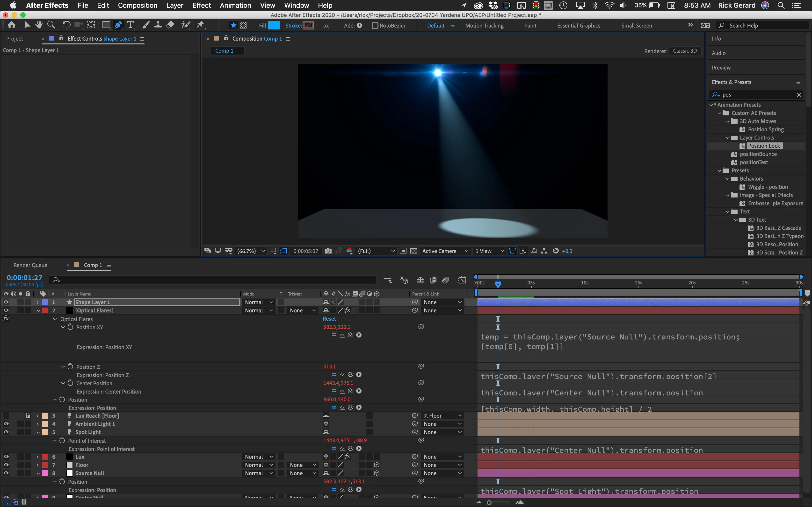The height and width of the screenshot is (507, 812).
Task: Open blending mode dropdown for Lux layer
Action: tap(258, 457)
